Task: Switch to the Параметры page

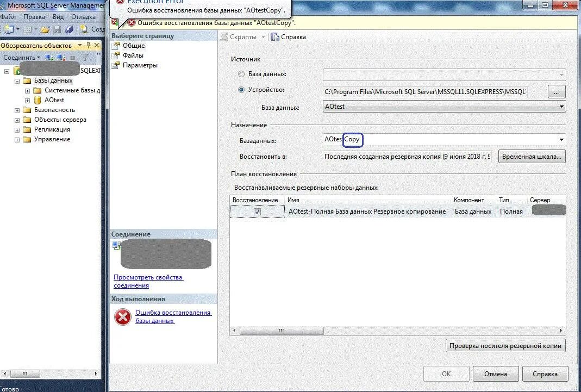Action: click(140, 65)
